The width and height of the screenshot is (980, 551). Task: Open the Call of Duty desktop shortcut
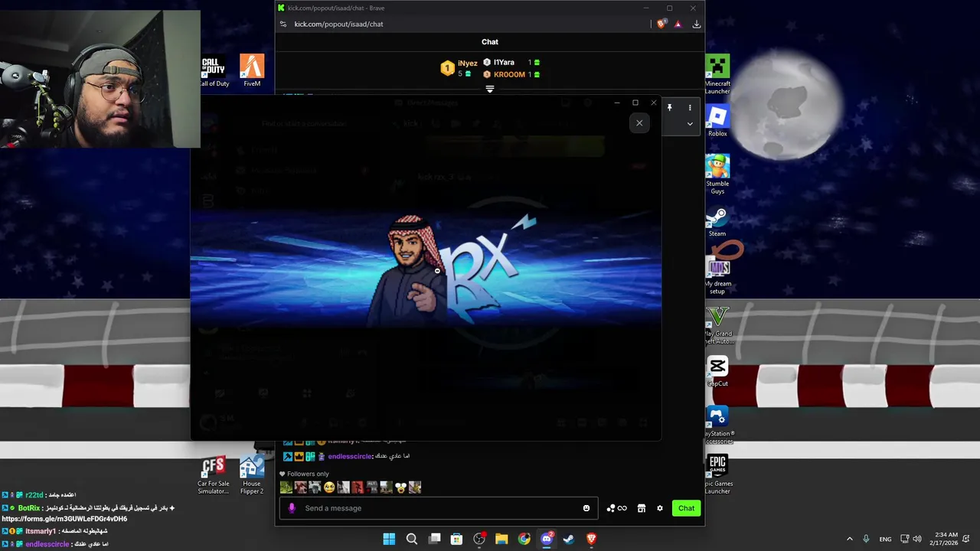point(214,70)
